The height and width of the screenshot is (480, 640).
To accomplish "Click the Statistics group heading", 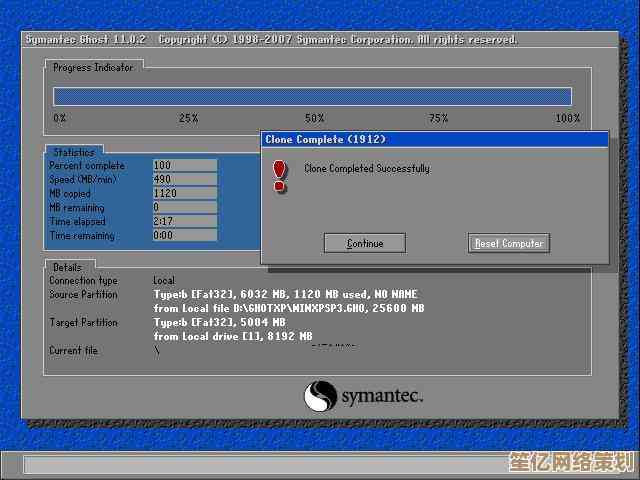I will point(73,152).
